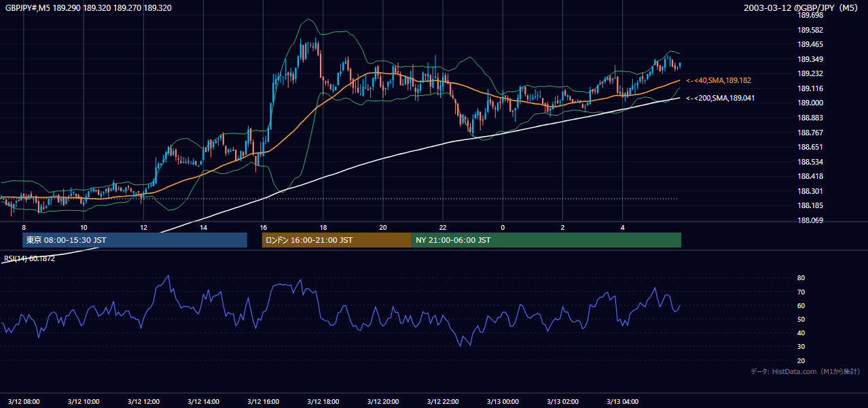Viewport: 868px width, 408px height.
Task: Click price axis value 188.069
Action: point(810,220)
